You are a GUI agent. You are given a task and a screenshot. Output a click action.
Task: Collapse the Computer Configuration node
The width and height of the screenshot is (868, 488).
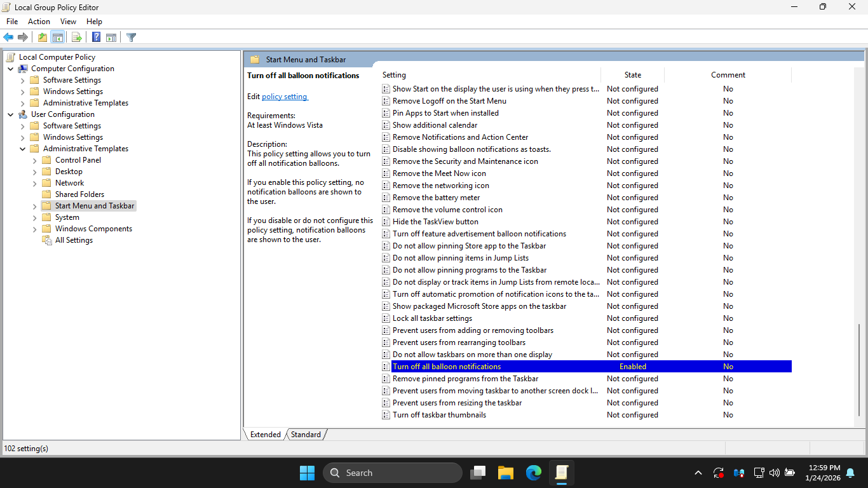tap(11, 69)
